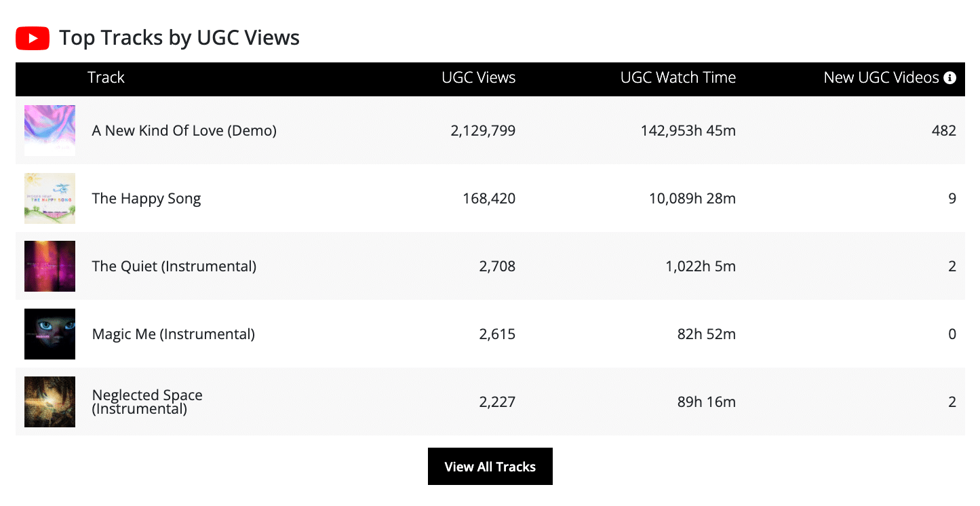The width and height of the screenshot is (980, 506).
Task: Select Magic Me (Instrumental) track name
Action: 174,334
